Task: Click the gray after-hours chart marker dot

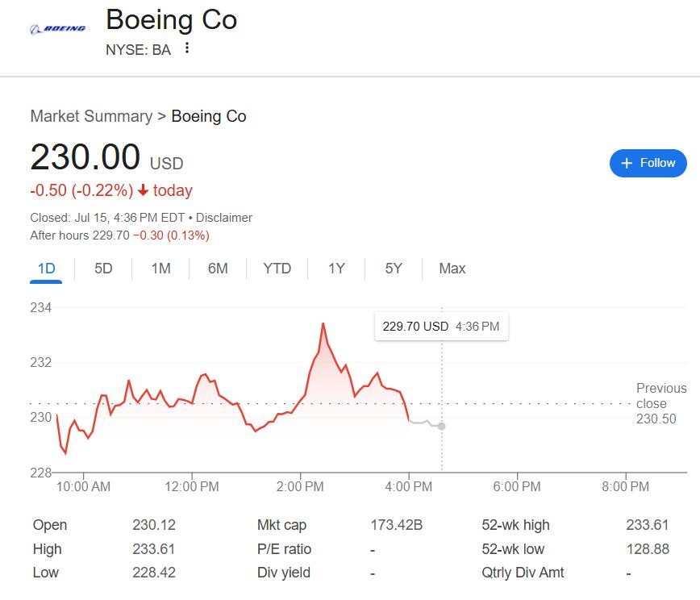Action: 441,426
